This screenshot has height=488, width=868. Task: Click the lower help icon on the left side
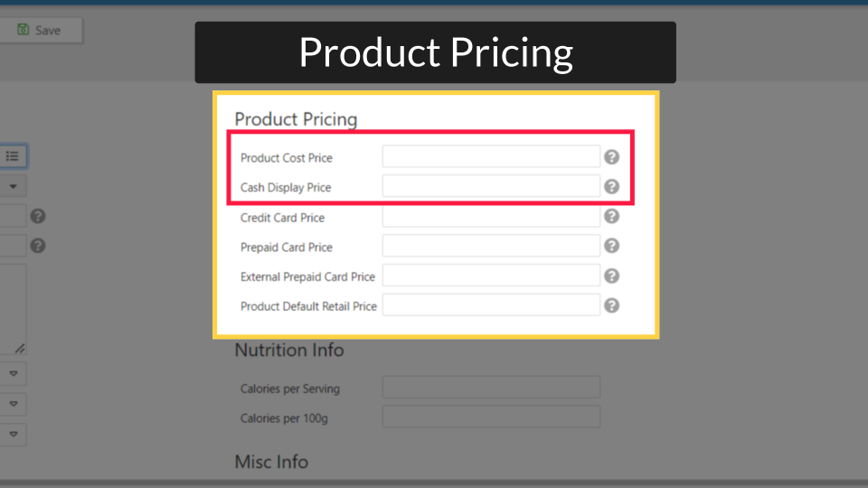(x=38, y=246)
